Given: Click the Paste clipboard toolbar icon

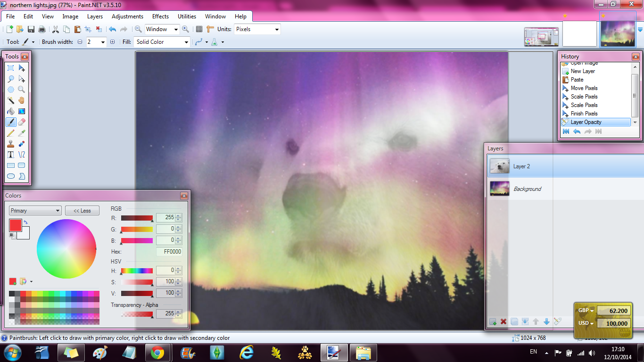Looking at the screenshot, I should coord(77,29).
